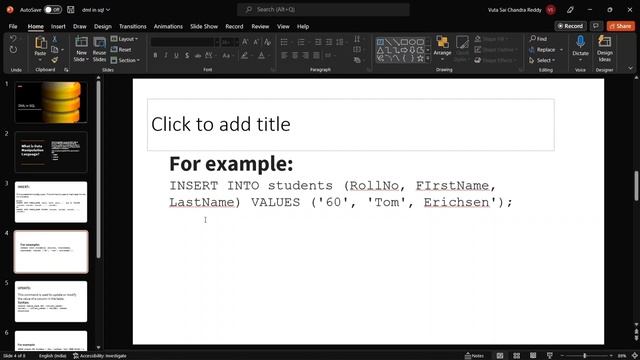Image resolution: width=640 pixels, height=360 pixels.
Task: Click Accessibility: Investigate in status bar
Action: pyautogui.click(x=100, y=356)
